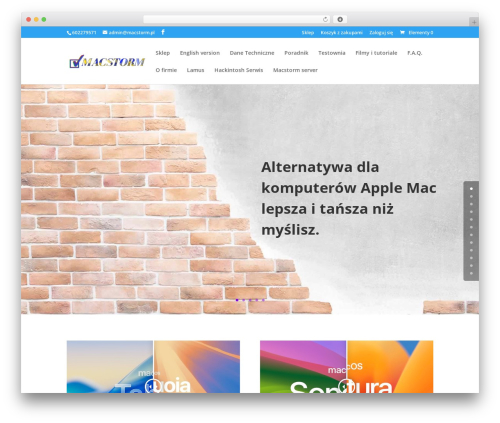
Task: Click the green maximize window button
Action: pyautogui.click(x=44, y=19)
